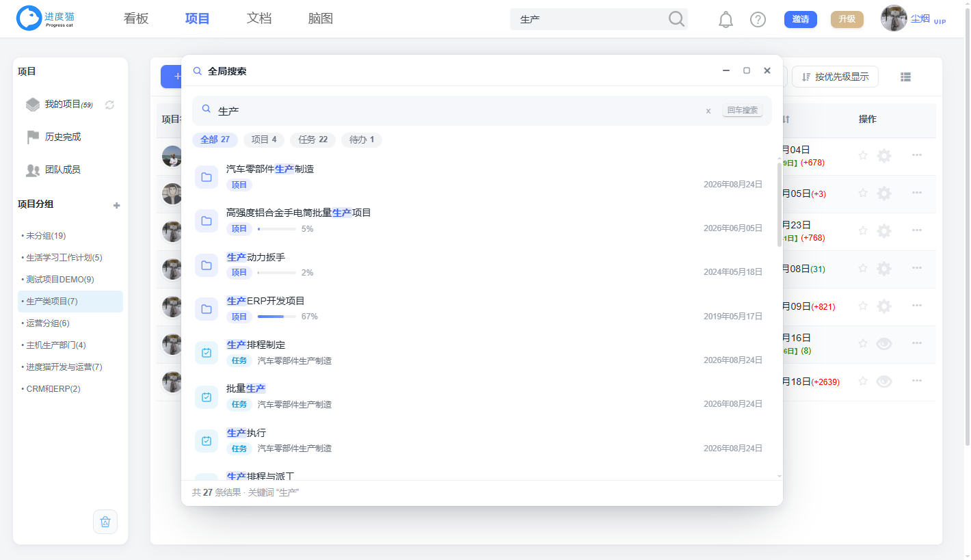Go to 文档 tab
This screenshot has width=971, height=560.
[259, 18]
